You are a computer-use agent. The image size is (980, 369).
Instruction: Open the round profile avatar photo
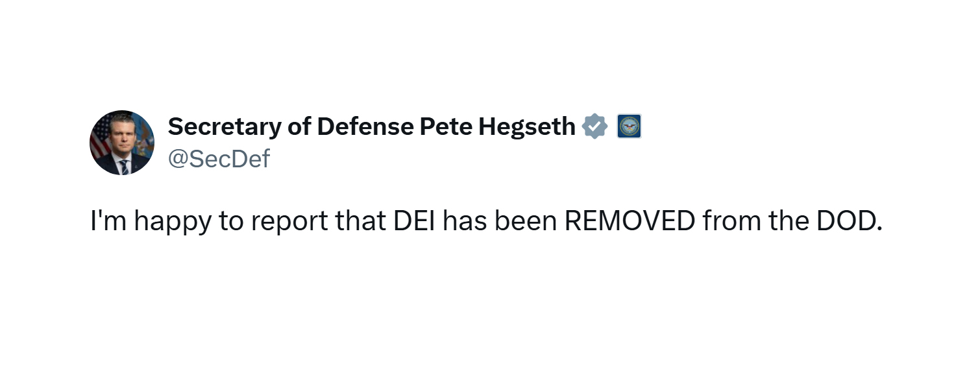[x=122, y=143]
